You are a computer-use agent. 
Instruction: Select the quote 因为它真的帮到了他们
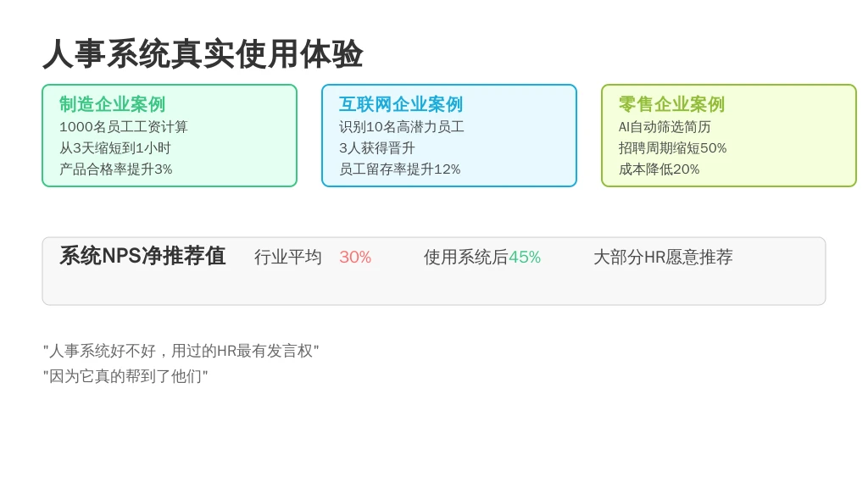125,376
